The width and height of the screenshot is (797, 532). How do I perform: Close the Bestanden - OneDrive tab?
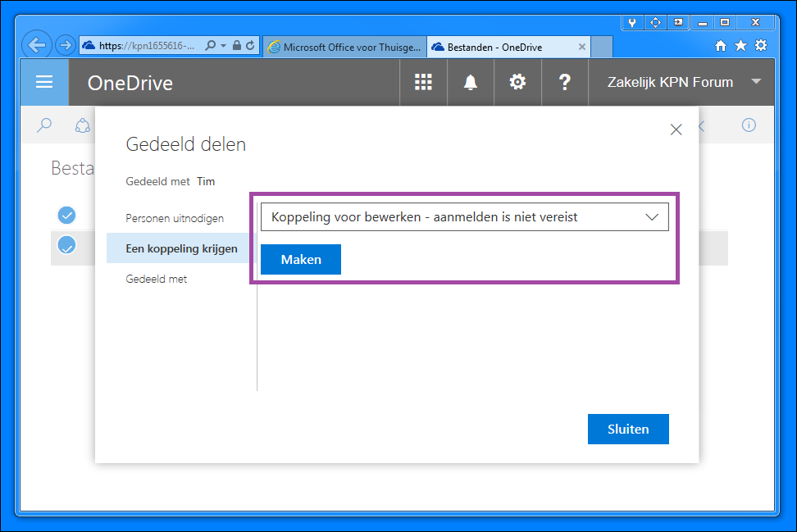(582, 47)
